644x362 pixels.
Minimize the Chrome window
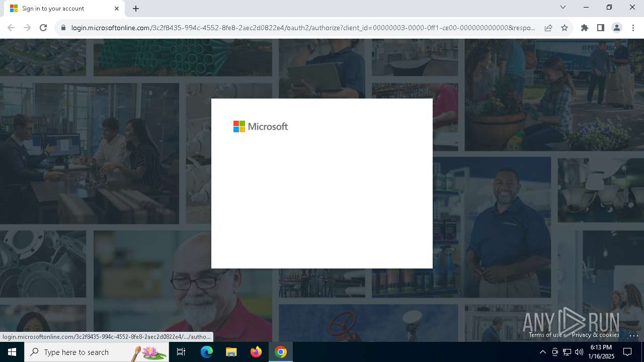(586, 7)
